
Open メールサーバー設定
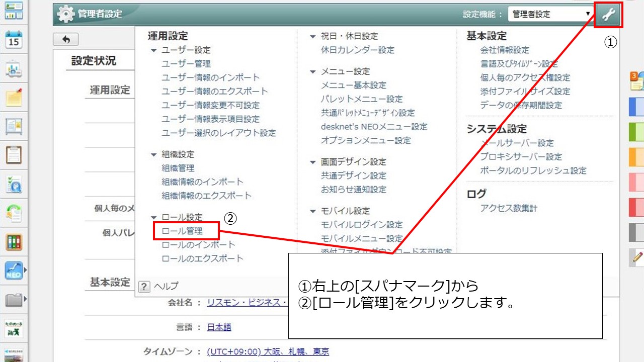tap(517, 143)
